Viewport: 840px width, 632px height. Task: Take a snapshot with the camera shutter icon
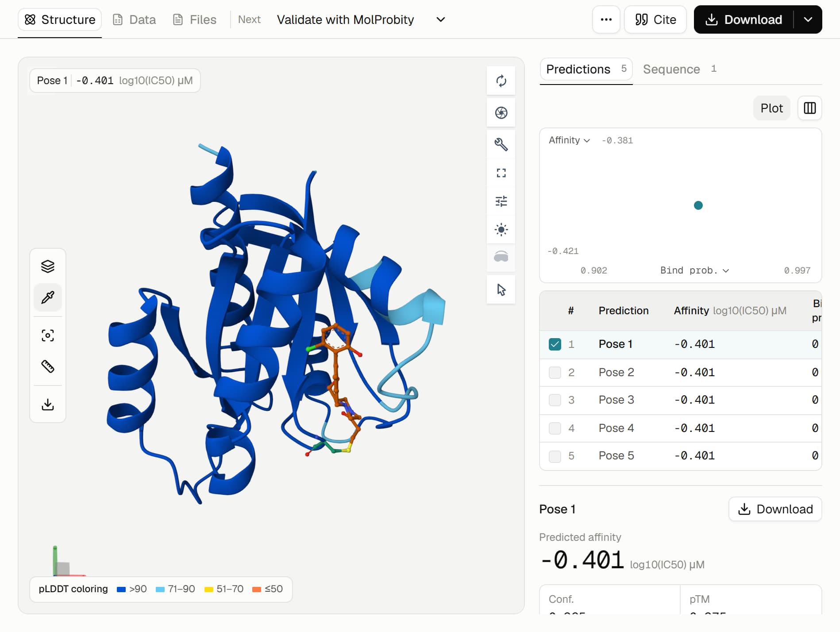[501, 113]
